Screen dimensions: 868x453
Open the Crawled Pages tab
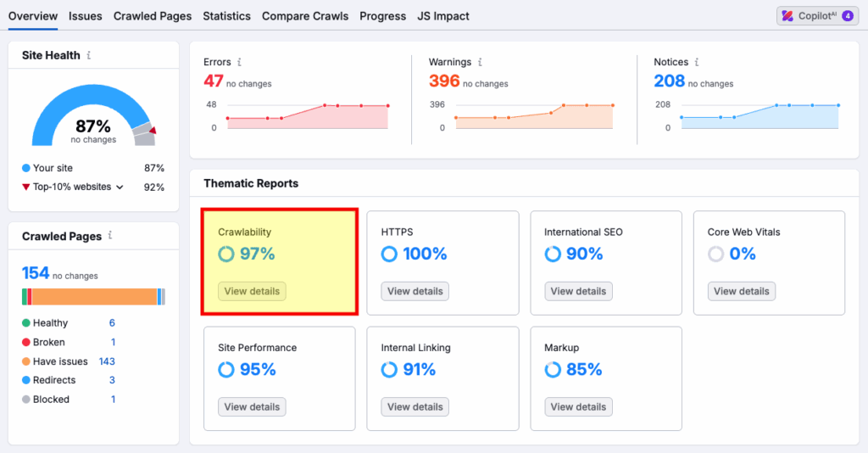pyautogui.click(x=153, y=16)
